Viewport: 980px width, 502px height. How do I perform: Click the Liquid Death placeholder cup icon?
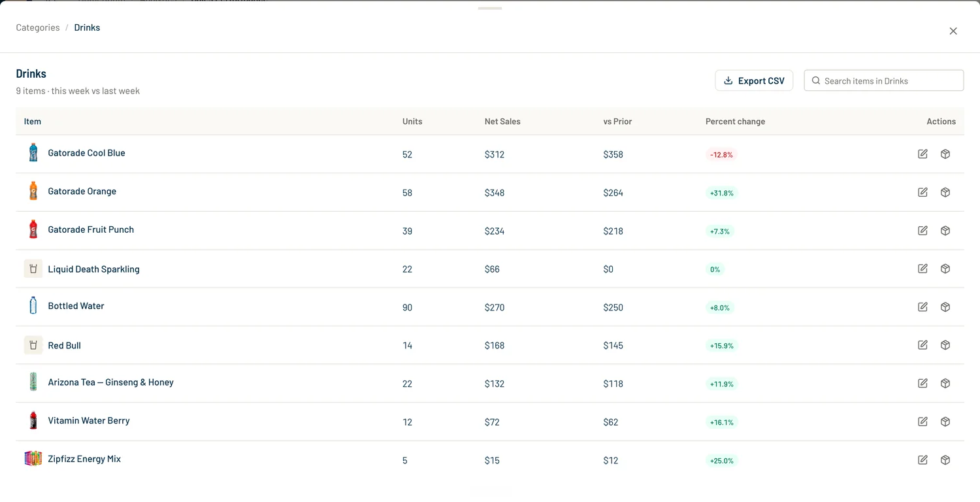[x=33, y=269]
